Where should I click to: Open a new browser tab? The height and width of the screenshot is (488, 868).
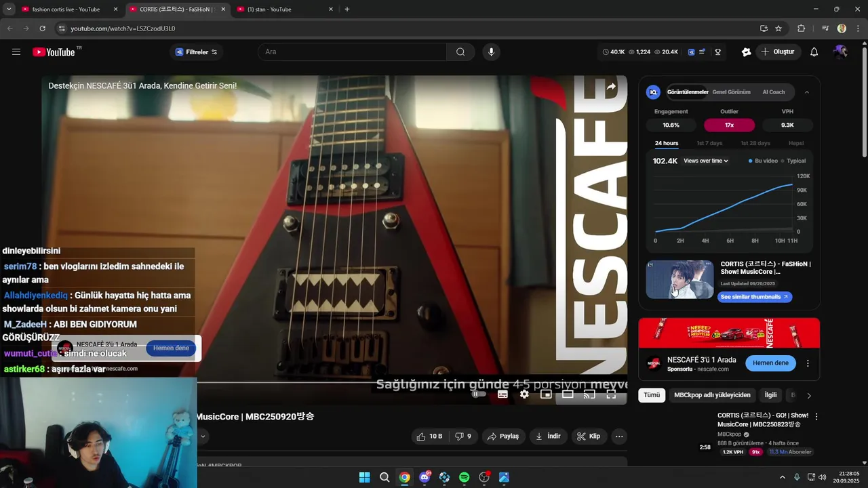pos(347,9)
